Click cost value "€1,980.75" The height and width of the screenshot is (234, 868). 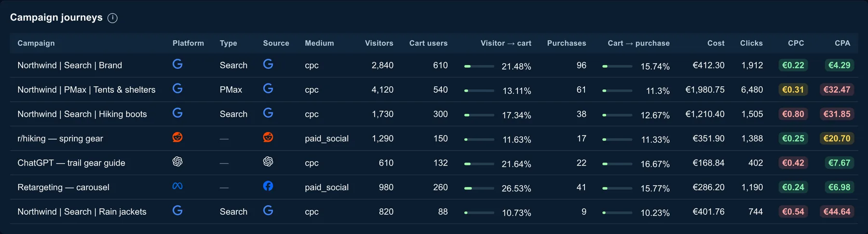click(705, 90)
